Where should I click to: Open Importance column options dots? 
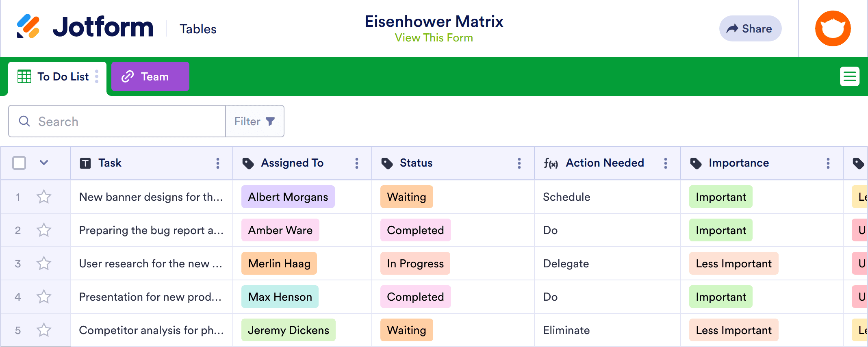[828, 163]
